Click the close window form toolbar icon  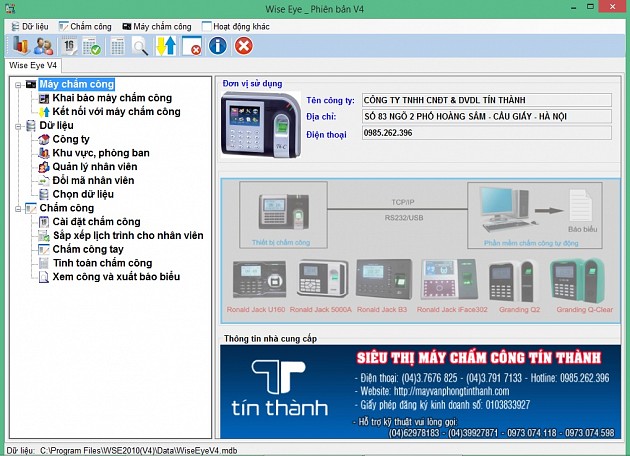[192, 46]
